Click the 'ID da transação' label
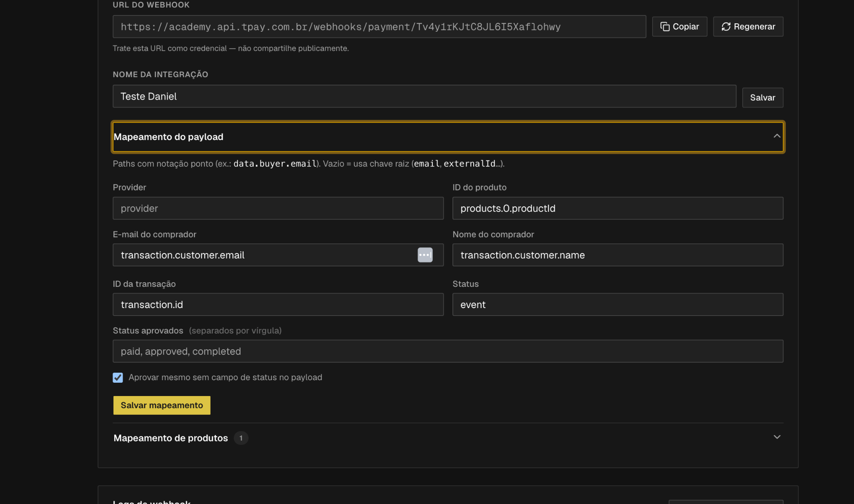This screenshot has width=854, height=504. click(144, 284)
